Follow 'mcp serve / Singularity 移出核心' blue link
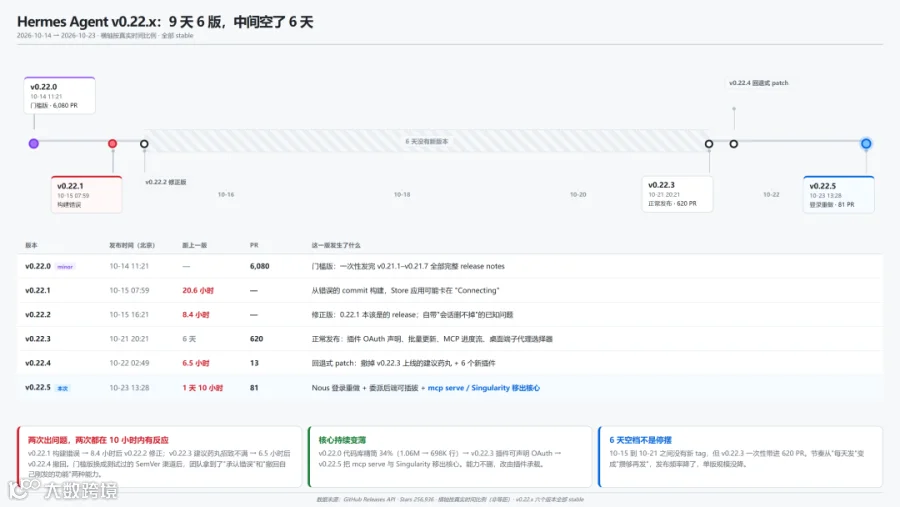 pyautogui.click(x=483, y=388)
